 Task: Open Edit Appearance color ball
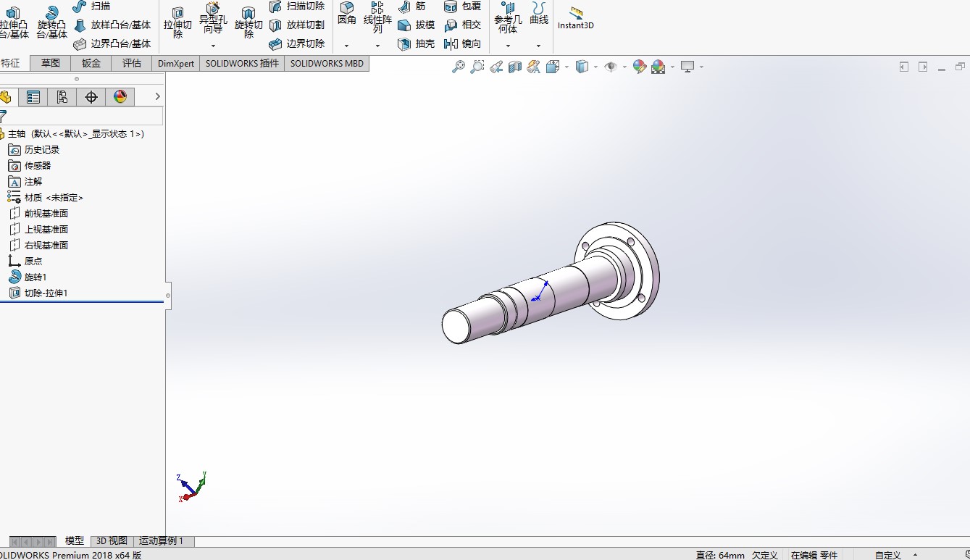point(640,67)
